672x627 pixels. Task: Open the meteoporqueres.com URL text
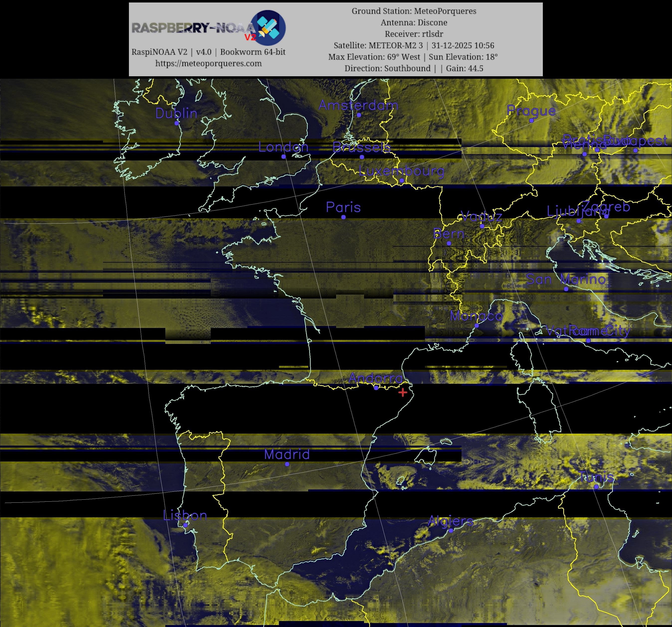(208, 64)
